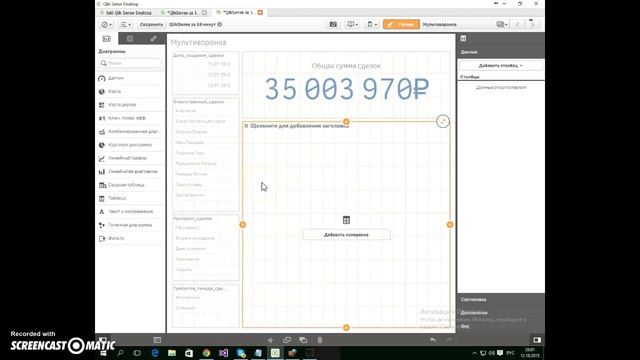The width and height of the screenshot is (640, 360).
Task: Open the fields assets panel tab
Action: click(x=130, y=39)
